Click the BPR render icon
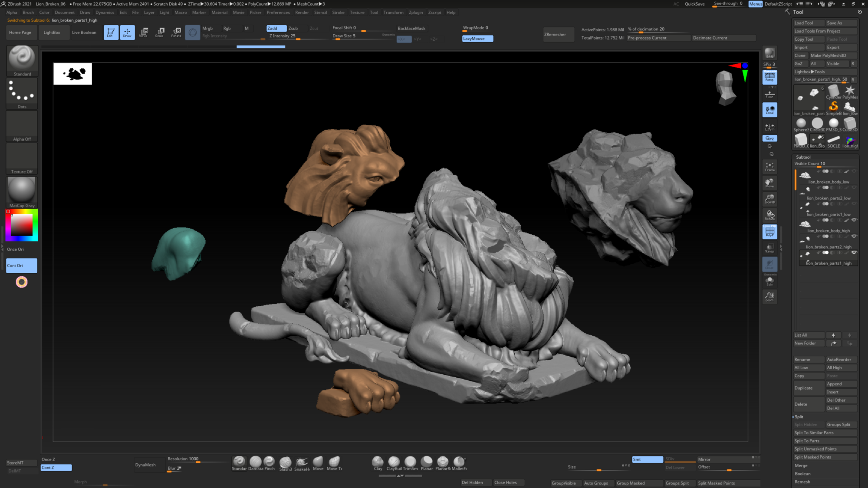This screenshot has height=488, width=868. [769, 53]
